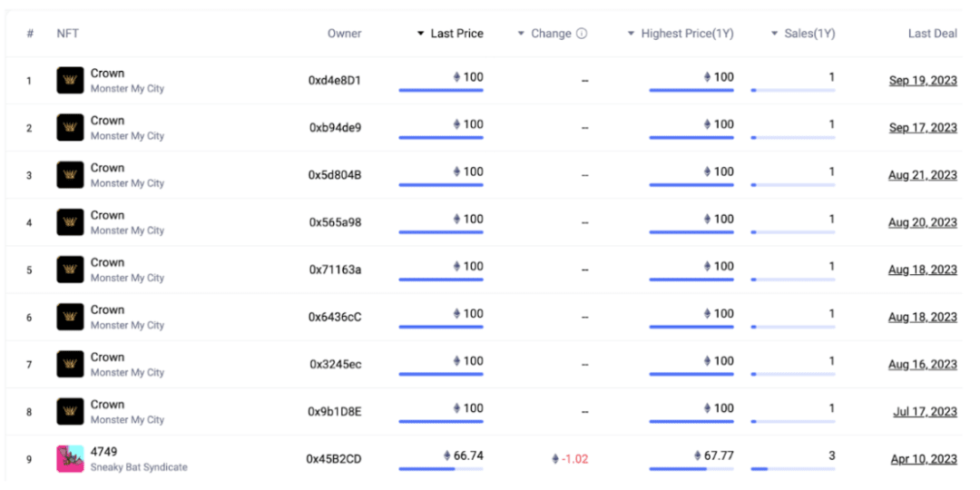Click the Ethereum icon beside -1.02
This screenshot has height=490, width=980.
tap(555, 459)
